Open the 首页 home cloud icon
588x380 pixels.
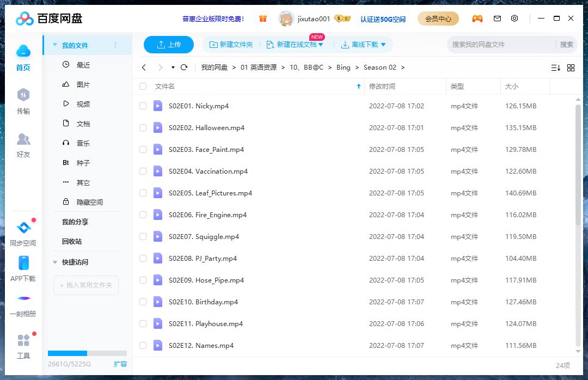pyautogui.click(x=23, y=51)
